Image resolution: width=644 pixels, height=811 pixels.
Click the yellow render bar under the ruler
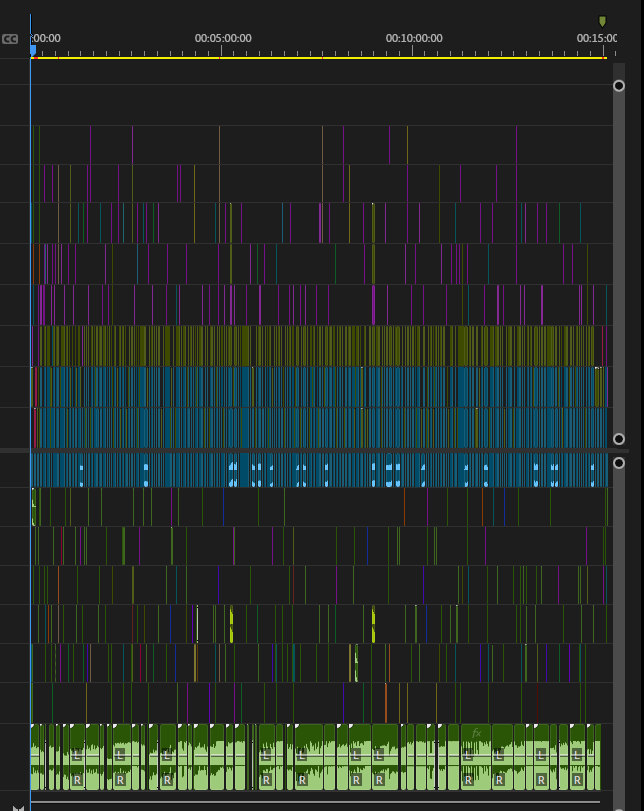pyautogui.click(x=319, y=58)
